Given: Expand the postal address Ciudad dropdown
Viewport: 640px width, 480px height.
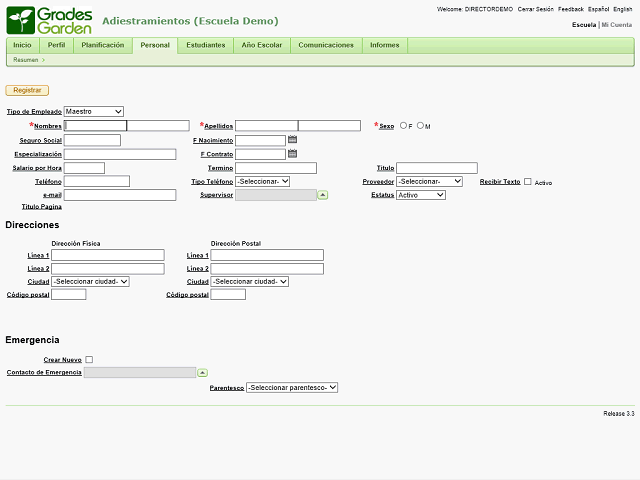Looking at the screenshot, I should click(250, 282).
